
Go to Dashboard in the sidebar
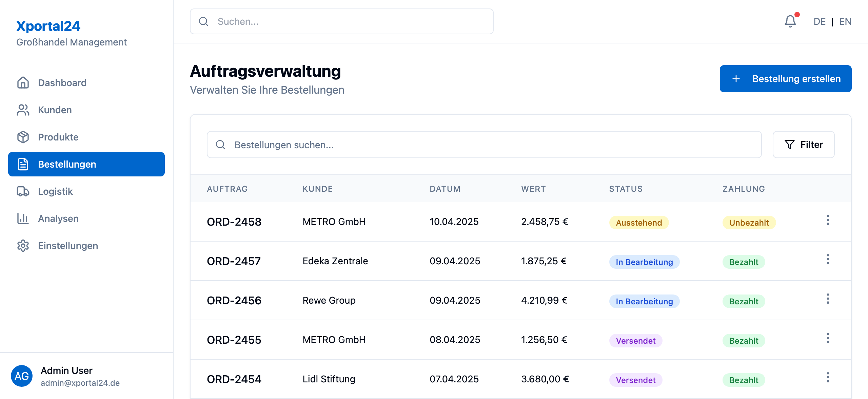[86, 83]
